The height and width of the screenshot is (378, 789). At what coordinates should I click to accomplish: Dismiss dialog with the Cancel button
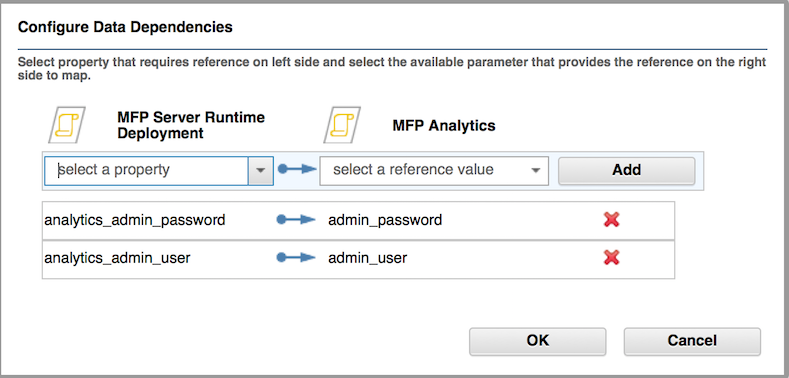[692, 341]
